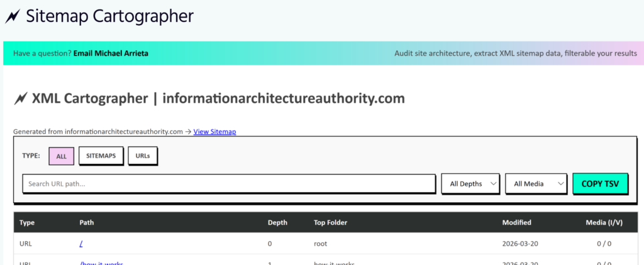Viewport: 644px width, 265px height.
Task: Click the Top Folder column header
Action: tap(331, 223)
